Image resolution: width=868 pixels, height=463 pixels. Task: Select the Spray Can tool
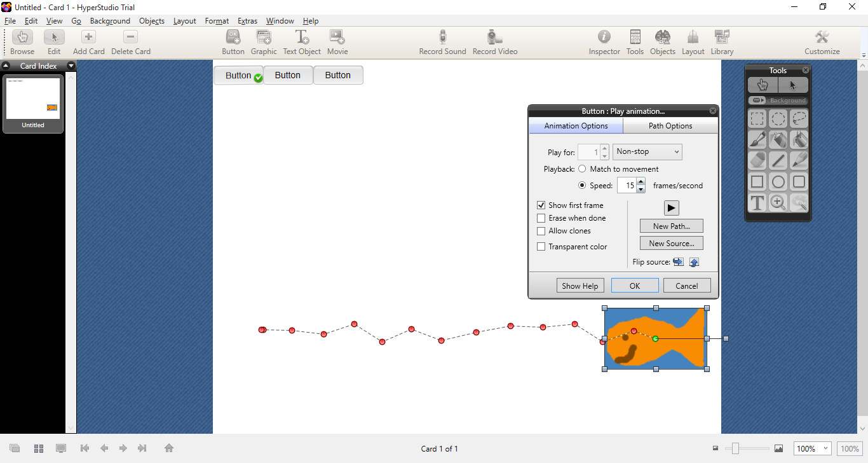click(x=778, y=140)
